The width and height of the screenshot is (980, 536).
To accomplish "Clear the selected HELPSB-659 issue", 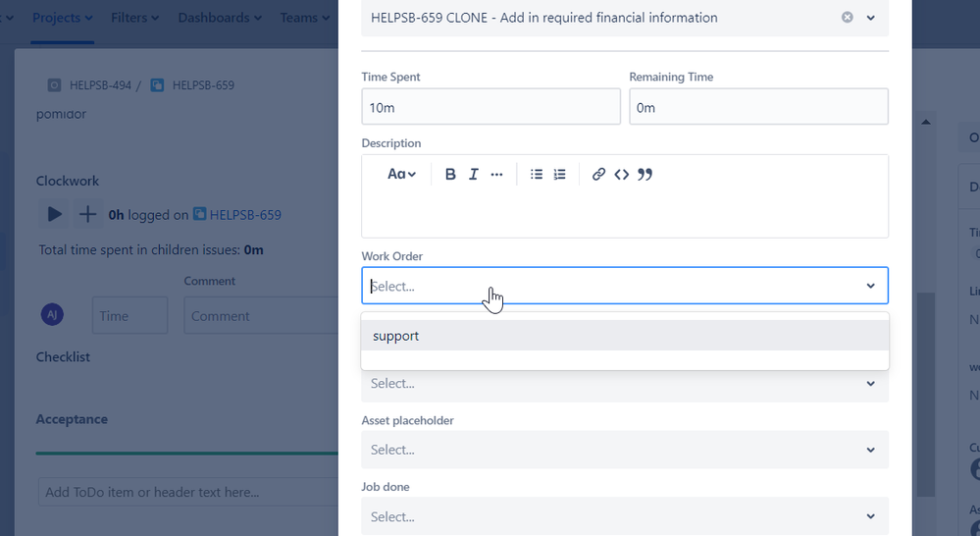I will 847,18.
